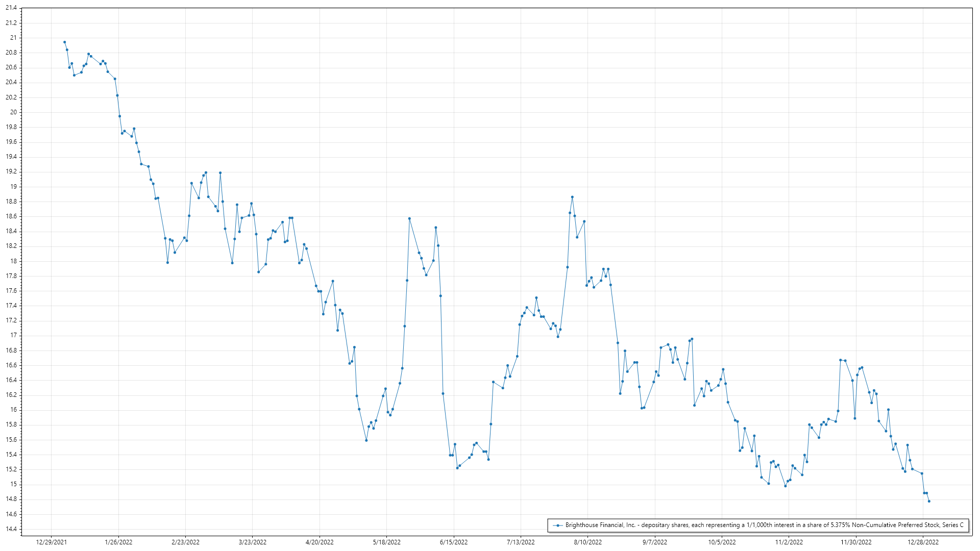
Task: Click the 10/5/2022 x-axis date label
Action: click(x=722, y=542)
